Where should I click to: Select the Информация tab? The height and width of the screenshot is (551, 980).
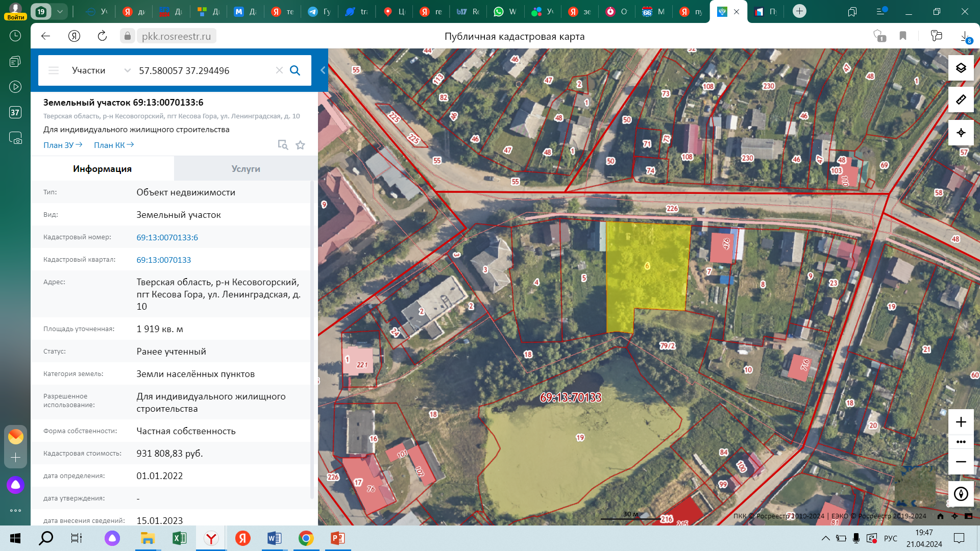[x=102, y=169]
